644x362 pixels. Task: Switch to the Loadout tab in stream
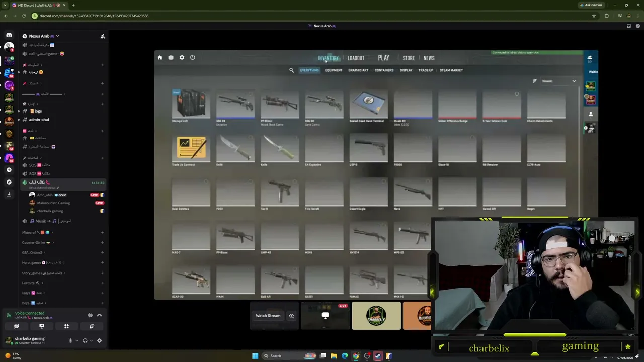(356, 58)
